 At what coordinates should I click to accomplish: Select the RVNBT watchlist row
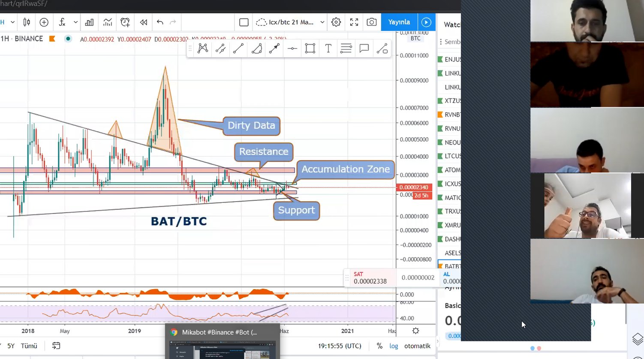pyautogui.click(x=449, y=115)
